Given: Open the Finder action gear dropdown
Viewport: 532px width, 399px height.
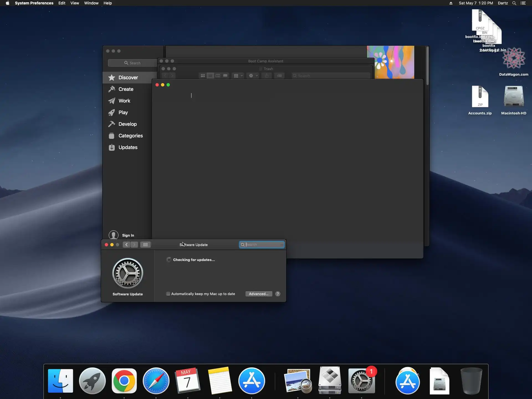Looking at the screenshot, I should (x=252, y=76).
